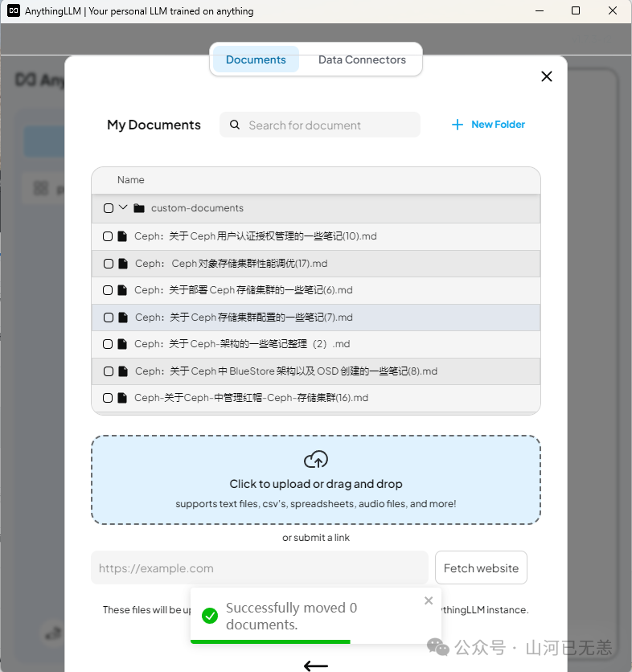Switch to the Documents tab
This screenshot has height=672, width=632.
[x=256, y=59]
